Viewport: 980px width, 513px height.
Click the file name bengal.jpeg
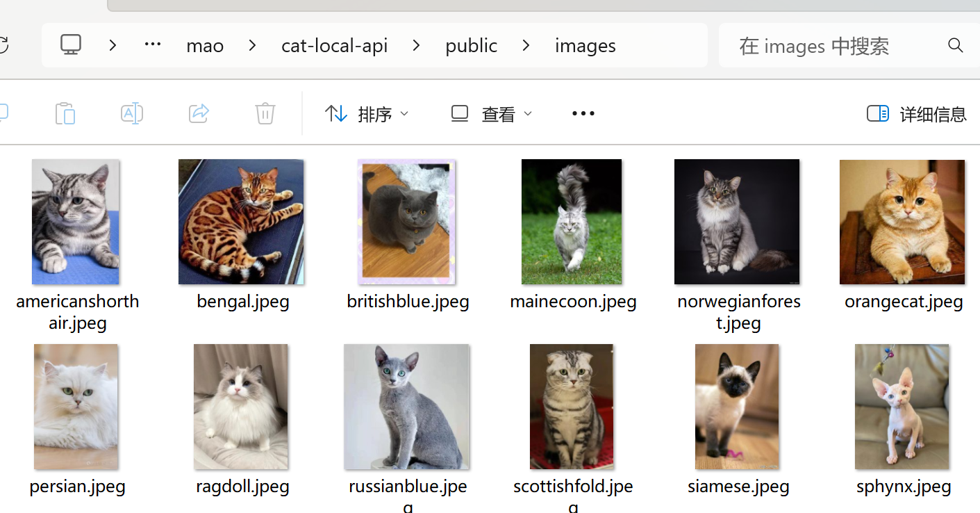243,302
